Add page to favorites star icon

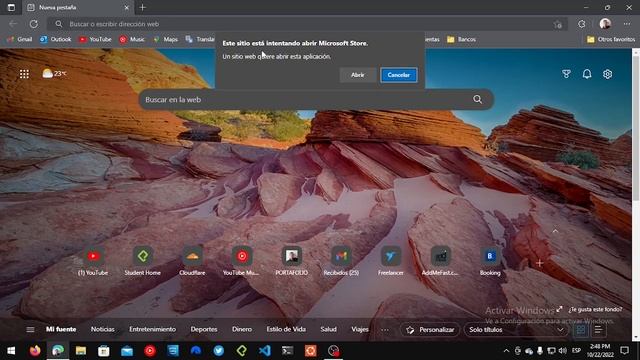pos(558,24)
